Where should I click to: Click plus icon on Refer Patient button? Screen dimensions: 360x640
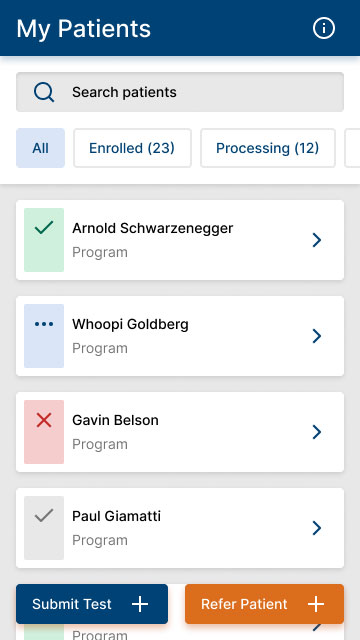tap(316, 604)
